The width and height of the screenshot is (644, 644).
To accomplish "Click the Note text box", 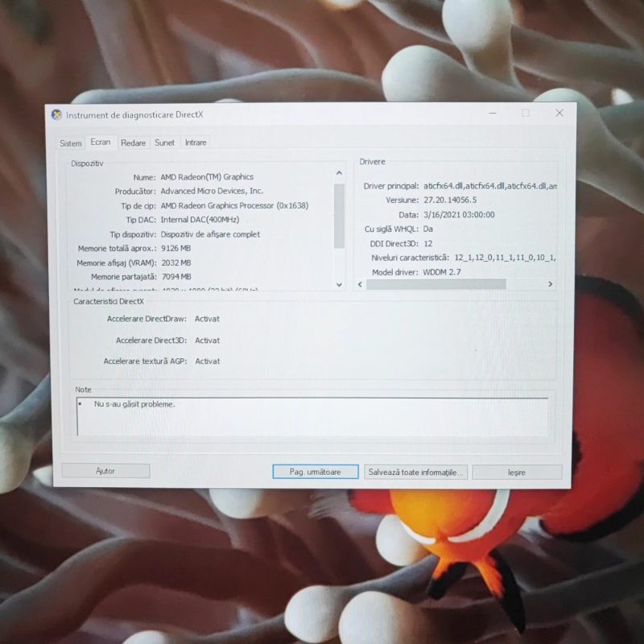I will point(312,416).
